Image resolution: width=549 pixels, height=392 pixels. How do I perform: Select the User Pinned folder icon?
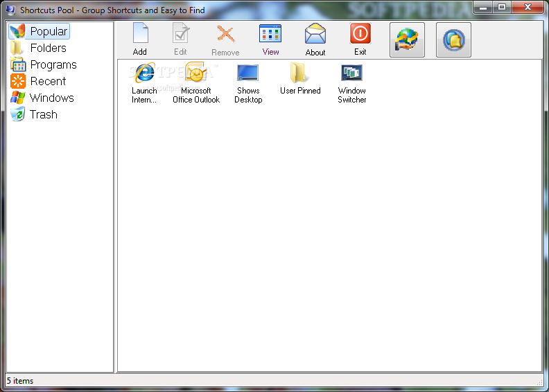[x=299, y=73]
